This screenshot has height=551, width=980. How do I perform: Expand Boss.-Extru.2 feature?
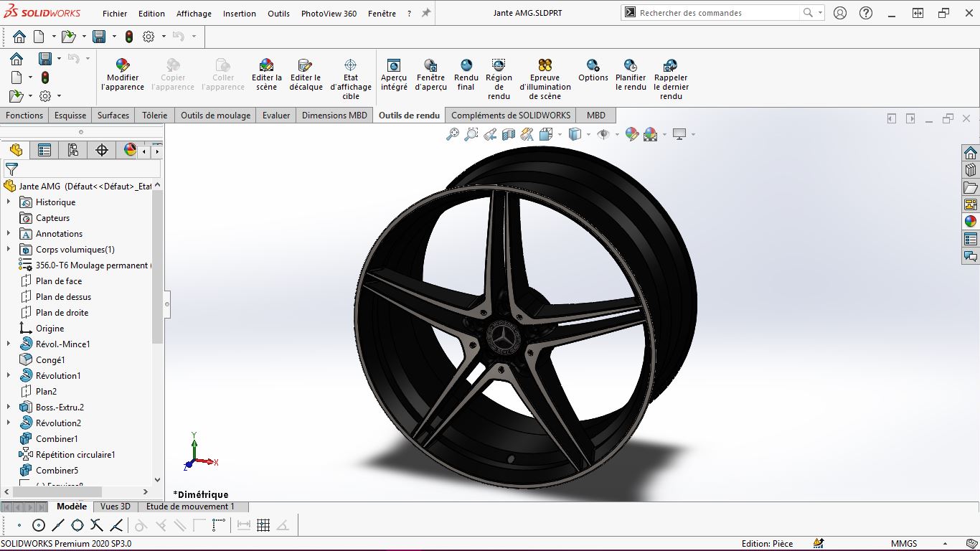tap(9, 408)
